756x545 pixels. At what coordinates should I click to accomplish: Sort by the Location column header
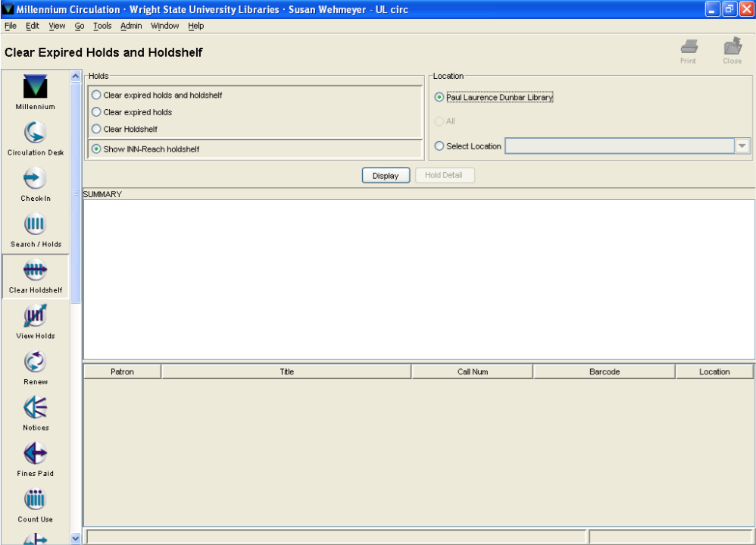coord(714,371)
